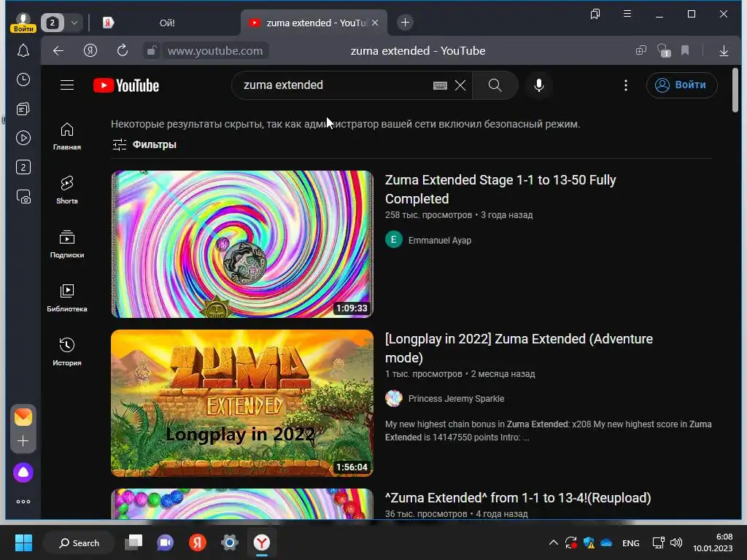Viewport: 747px width, 560px height.
Task: Click the tab counter showing 2
Action: [x=53, y=23]
